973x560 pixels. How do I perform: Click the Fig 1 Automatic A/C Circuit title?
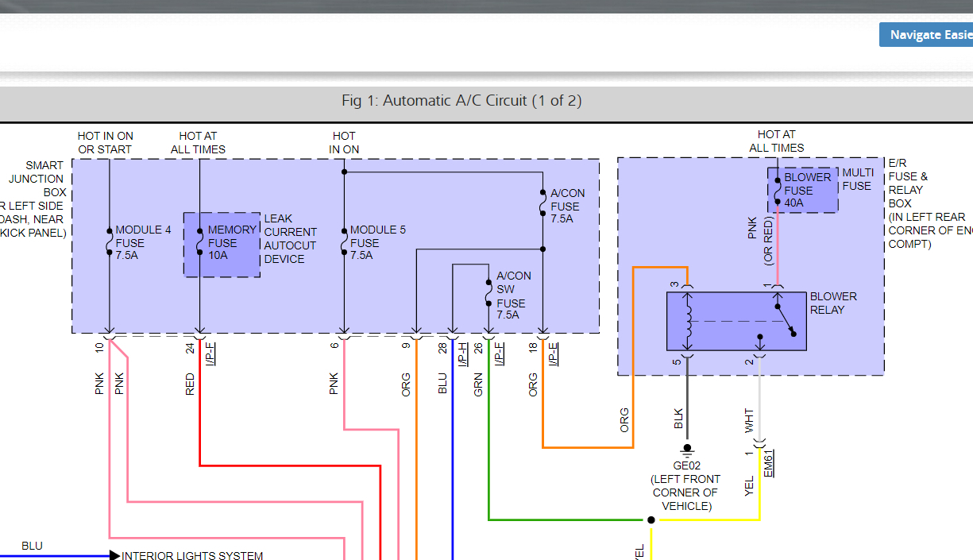461,101
